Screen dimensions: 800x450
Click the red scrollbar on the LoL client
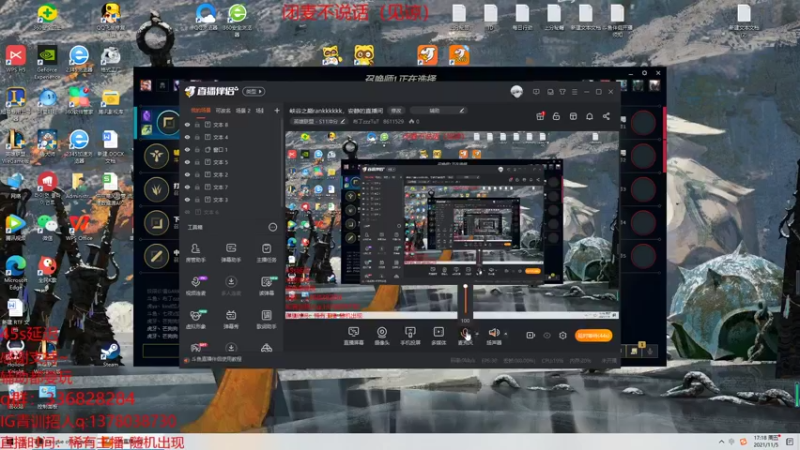pyautogui.click(x=664, y=140)
